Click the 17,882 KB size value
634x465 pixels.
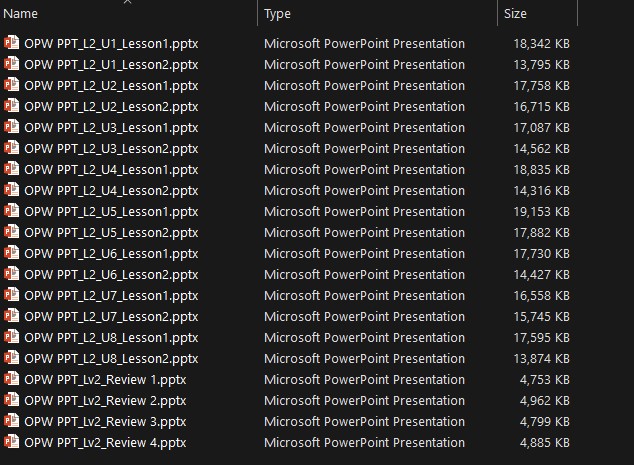tap(541, 233)
